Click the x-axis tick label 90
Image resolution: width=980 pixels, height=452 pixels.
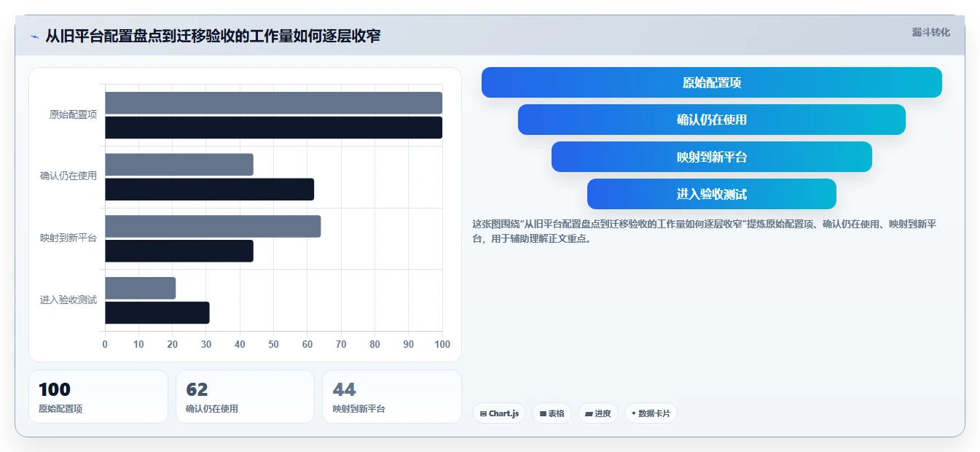[409, 344]
